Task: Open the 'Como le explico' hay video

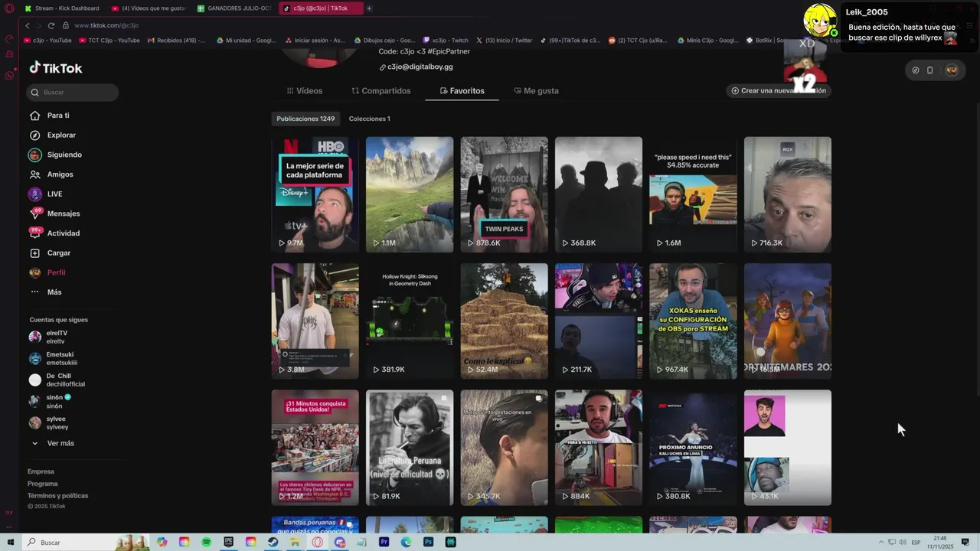Action: point(504,321)
